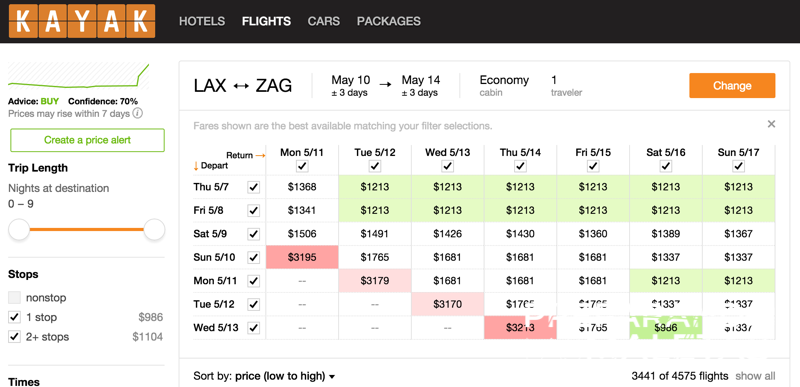
Task: Select the $1368 fare for Thu 5/7
Action: (x=302, y=187)
